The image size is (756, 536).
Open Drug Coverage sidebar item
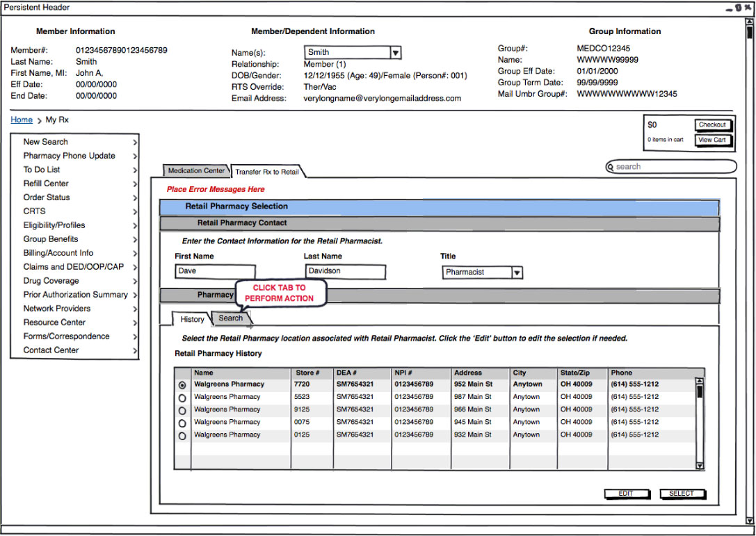(x=74, y=281)
